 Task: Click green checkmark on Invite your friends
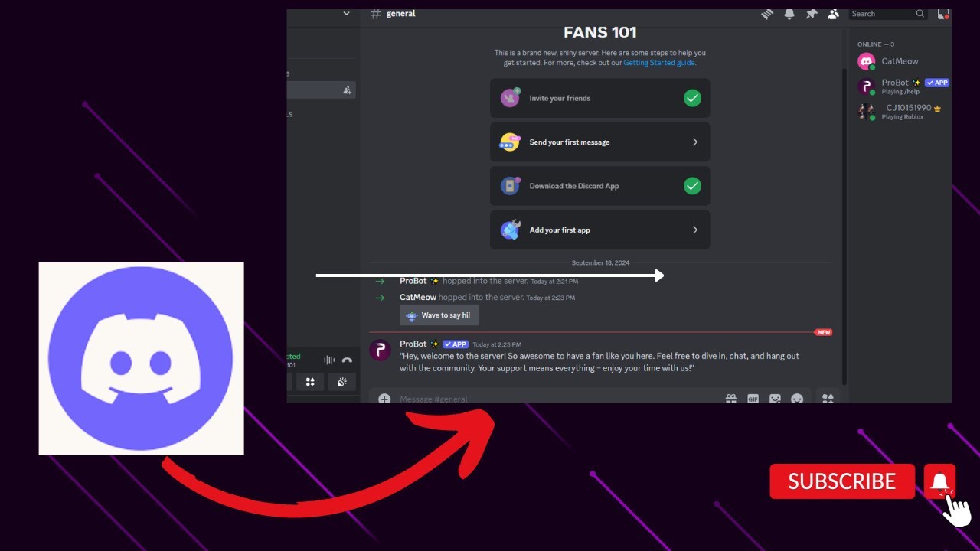pos(692,98)
